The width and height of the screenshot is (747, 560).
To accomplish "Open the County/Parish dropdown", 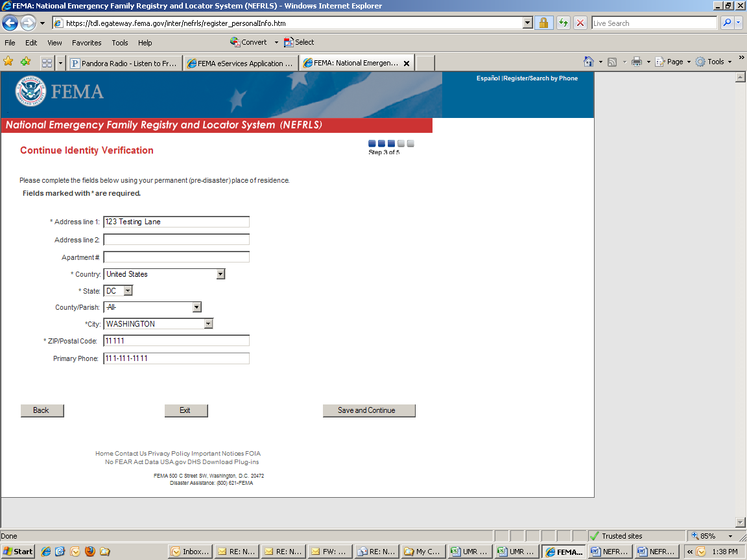I will pos(152,307).
